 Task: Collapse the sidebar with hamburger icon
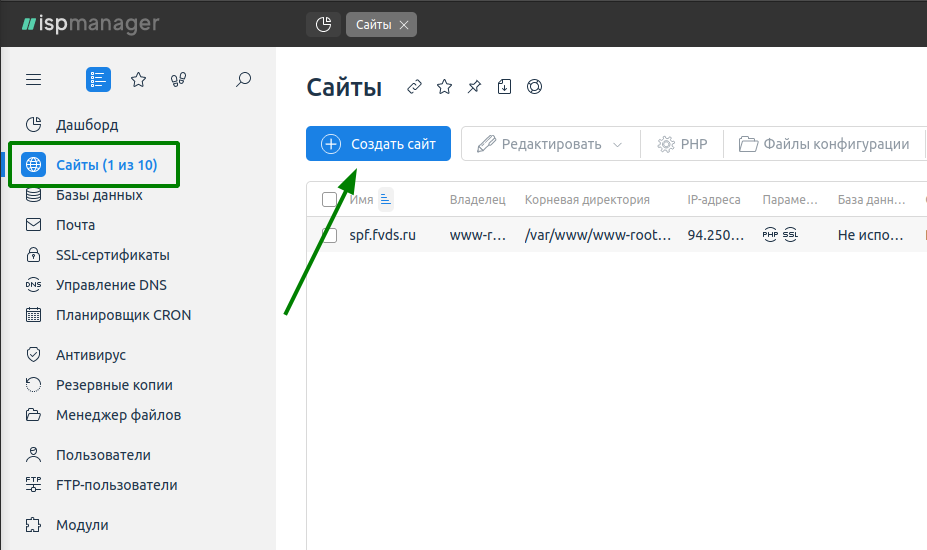pyautogui.click(x=34, y=79)
